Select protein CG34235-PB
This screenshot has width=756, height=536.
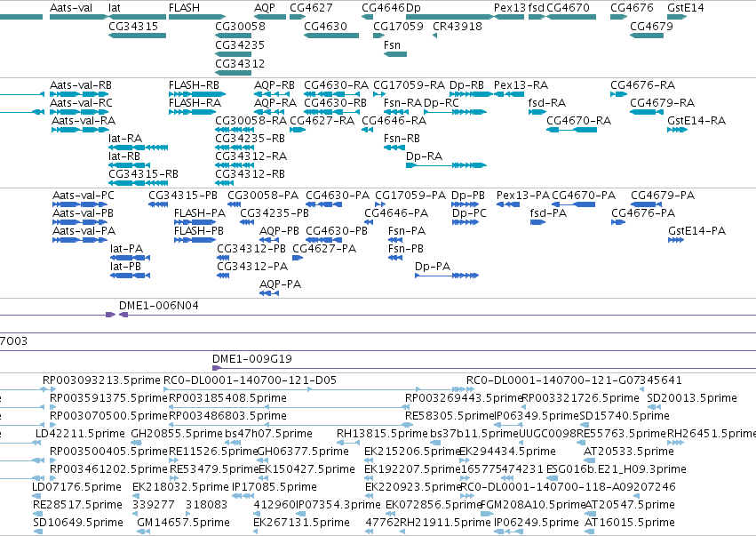(275, 213)
